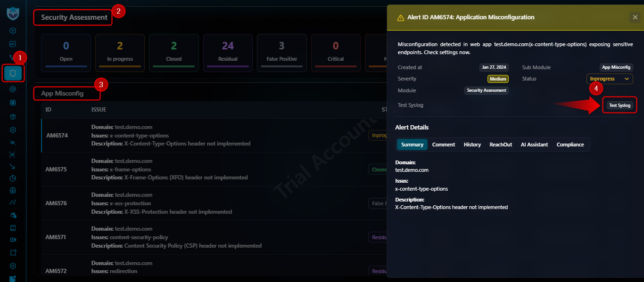Open the activity monitor icon in sidebar
Image resolution: width=644 pixels, height=282 pixels.
point(13,44)
